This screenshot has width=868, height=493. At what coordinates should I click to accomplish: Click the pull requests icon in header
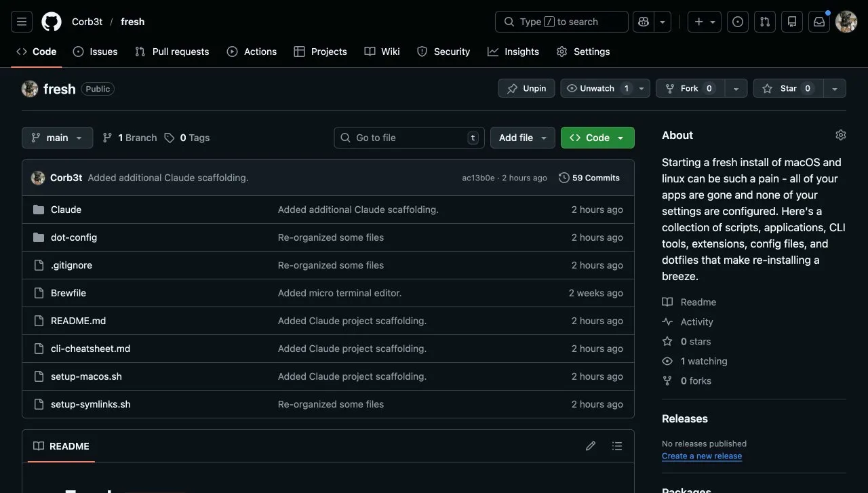coord(765,22)
